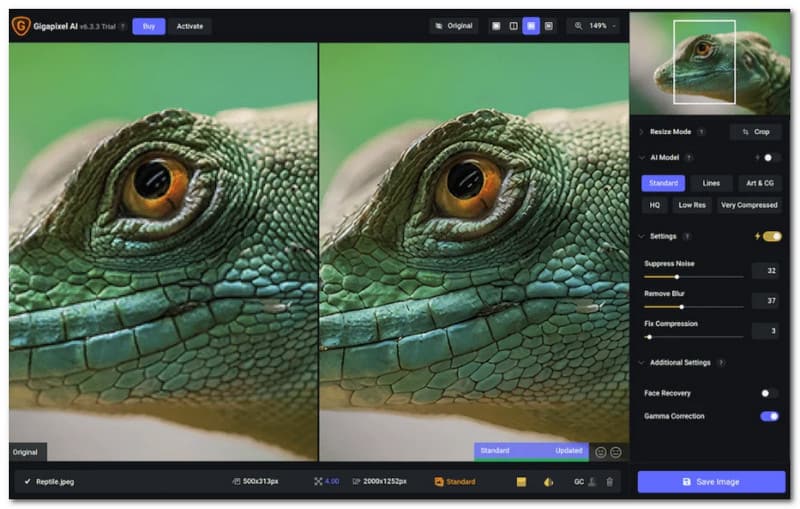This screenshot has width=800, height=509.
Task: Click the Remove Blur value field 37
Action: tap(765, 300)
